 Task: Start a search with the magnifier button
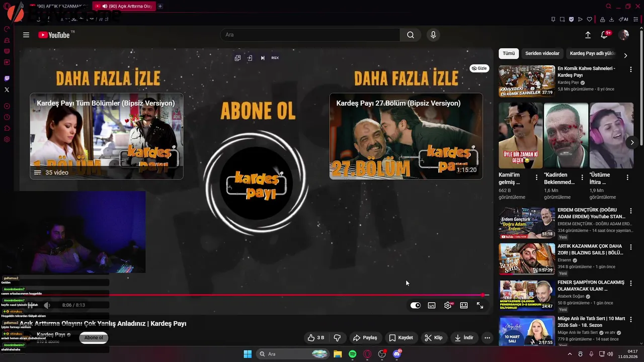[x=411, y=35]
